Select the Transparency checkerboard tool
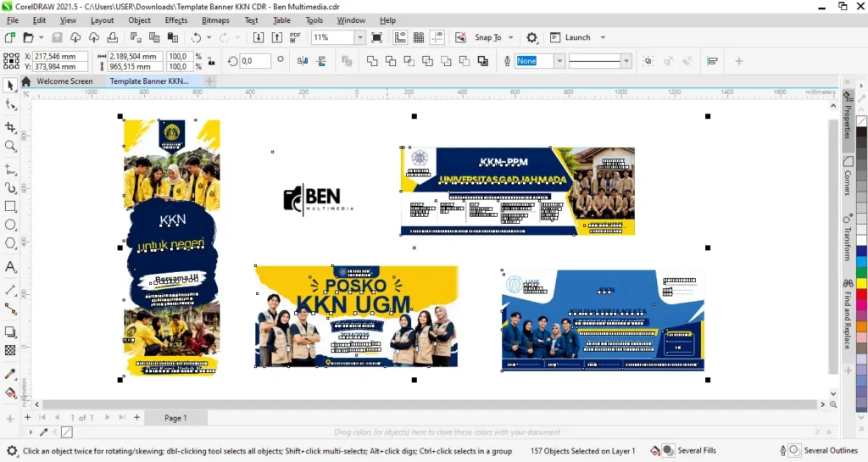 coord(10,350)
